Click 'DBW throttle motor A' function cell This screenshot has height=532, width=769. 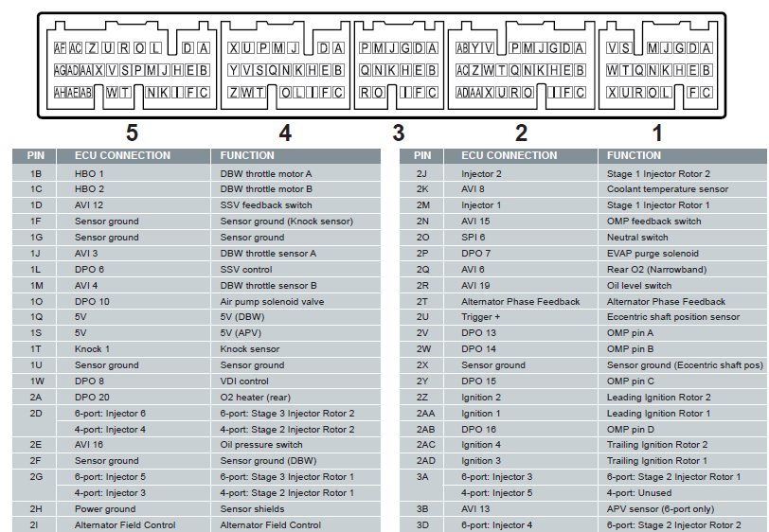(295, 173)
